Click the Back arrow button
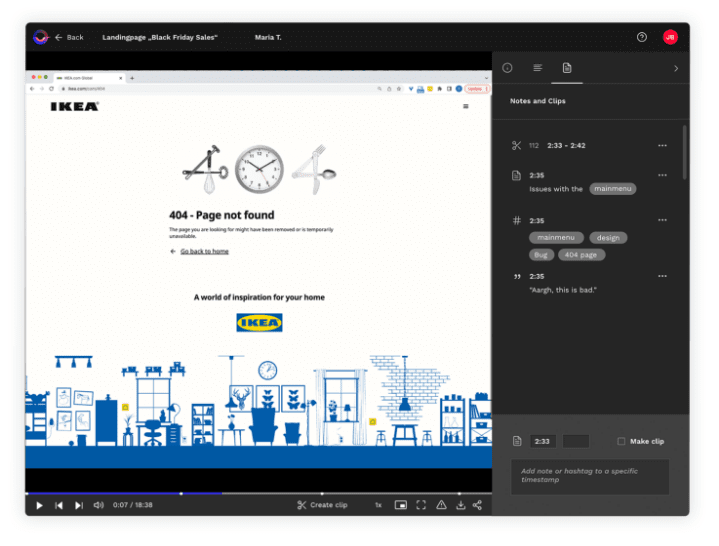719x546 pixels. (x=69, y=37)
